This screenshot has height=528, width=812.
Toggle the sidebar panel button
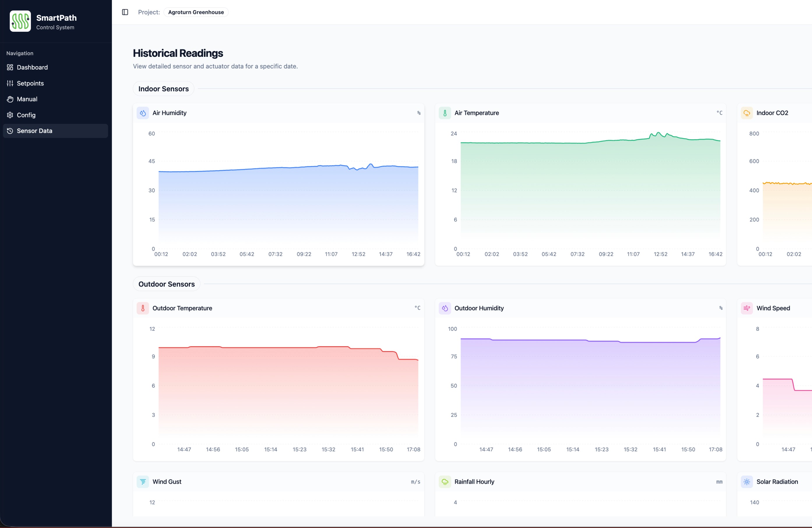click(125, 12)
